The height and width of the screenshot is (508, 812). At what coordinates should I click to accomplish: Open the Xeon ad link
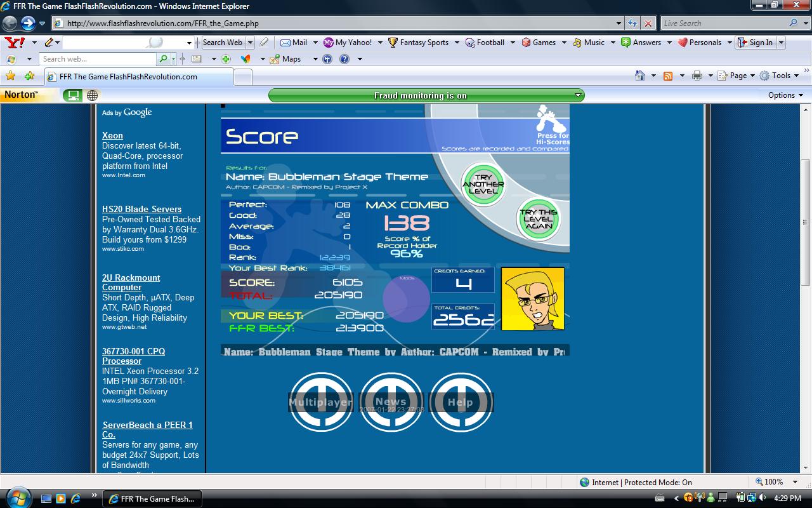coord(112,135)
